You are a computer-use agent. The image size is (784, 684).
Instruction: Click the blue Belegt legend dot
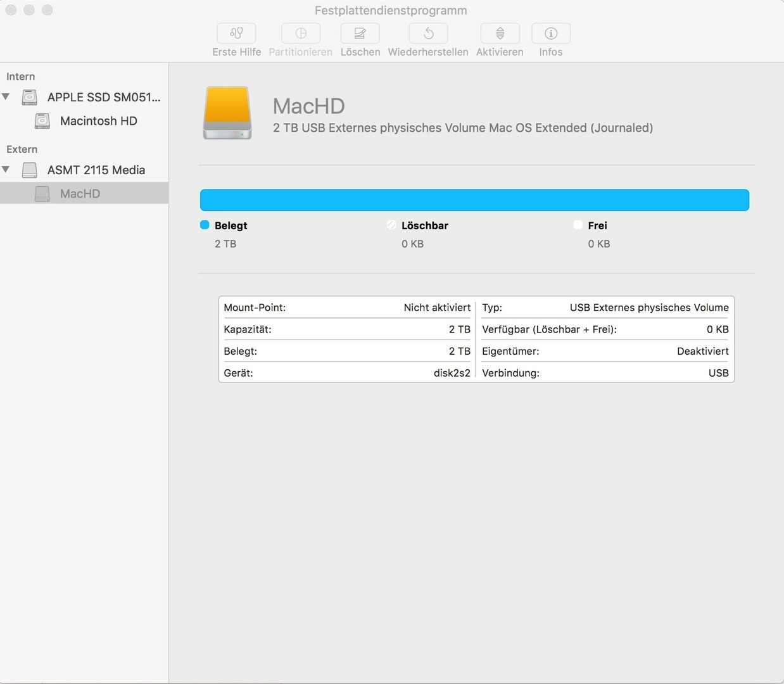pos(205,225)
